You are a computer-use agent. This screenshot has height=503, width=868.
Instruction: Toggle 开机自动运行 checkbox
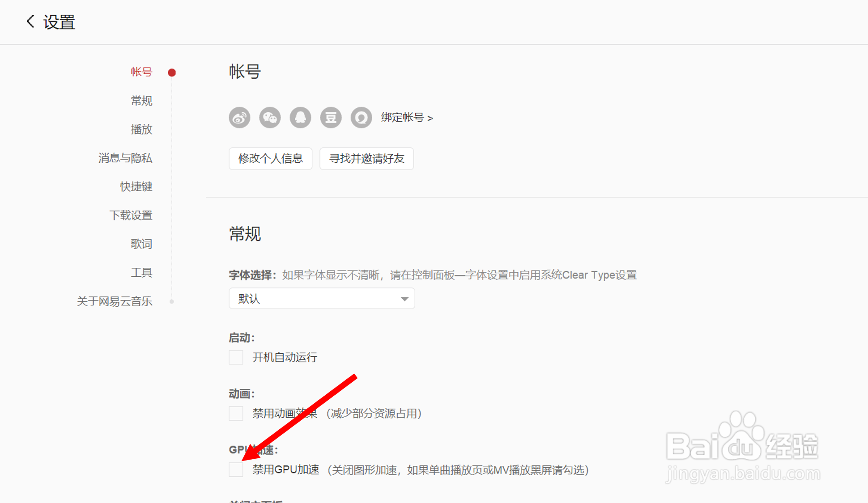coord(236,357)
